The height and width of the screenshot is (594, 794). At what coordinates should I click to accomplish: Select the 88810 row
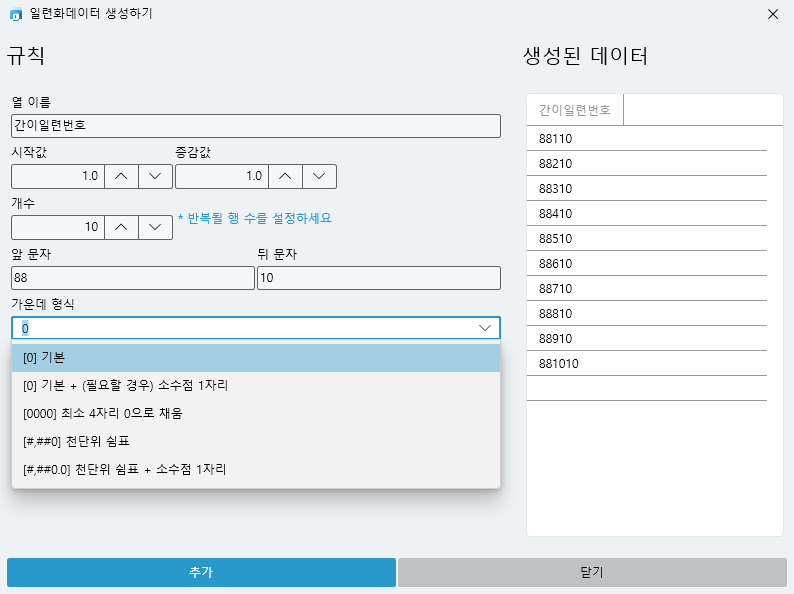647,313
